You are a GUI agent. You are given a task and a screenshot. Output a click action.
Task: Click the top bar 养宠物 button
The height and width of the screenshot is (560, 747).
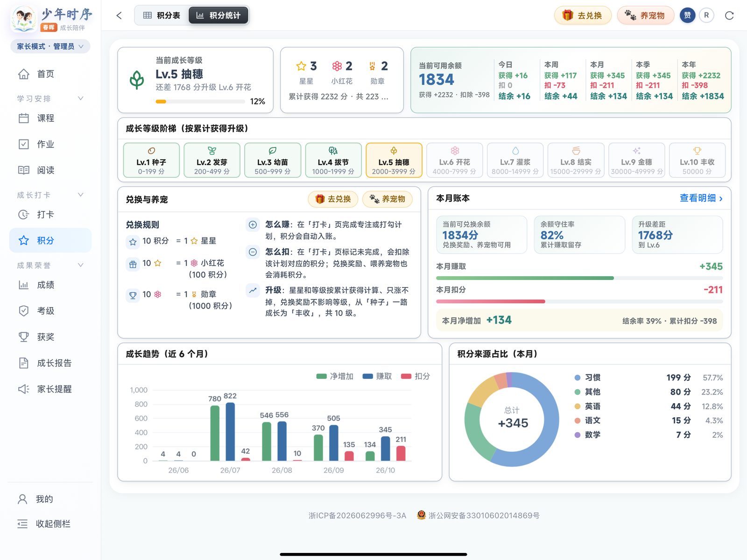[645, 15]
